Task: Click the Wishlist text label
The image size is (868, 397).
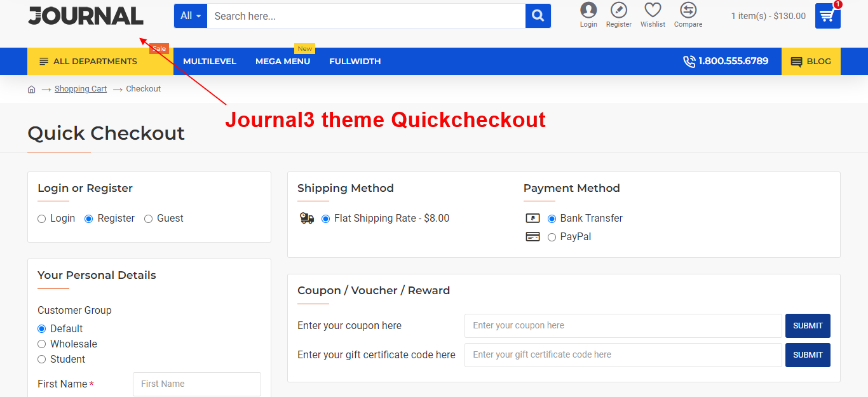Action: pos(653,24)
